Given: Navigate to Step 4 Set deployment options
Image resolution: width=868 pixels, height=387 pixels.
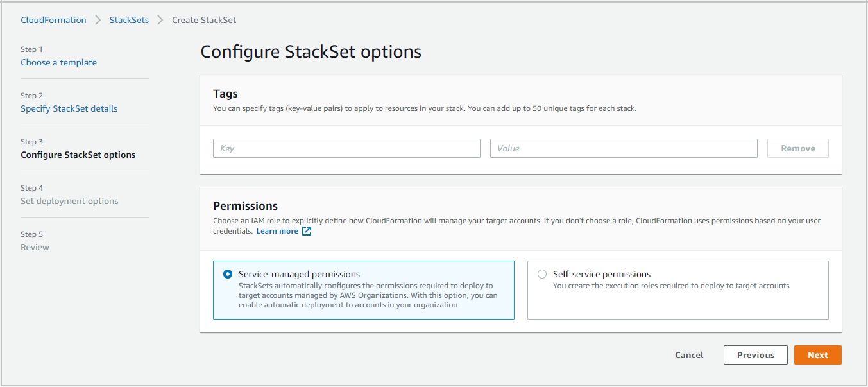Looking at the screenshot, I should click(x=69, y=201).
